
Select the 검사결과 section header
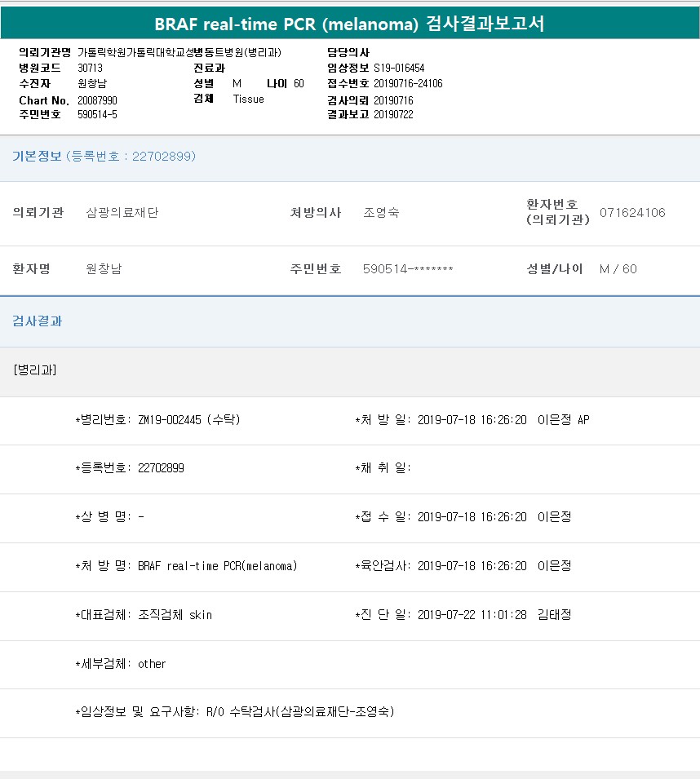point(37,321)
